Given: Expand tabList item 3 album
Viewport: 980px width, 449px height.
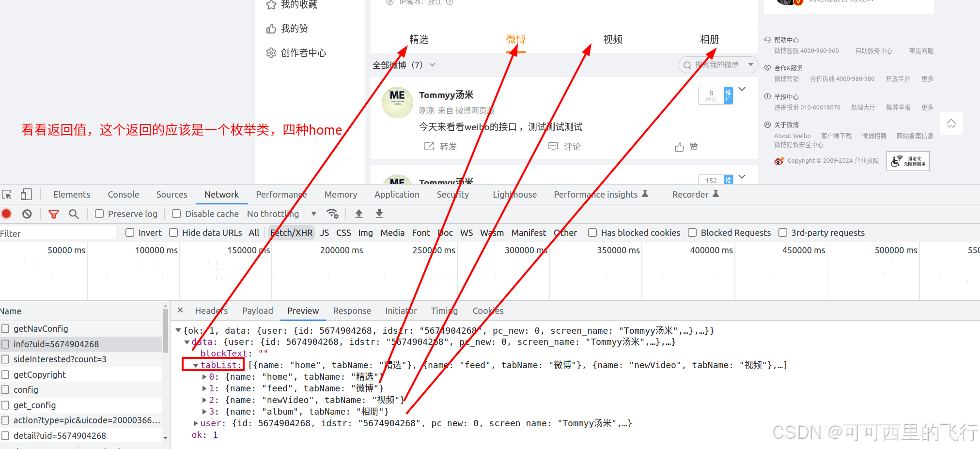Looking at the screenshot, I should (x=204, y=412).
